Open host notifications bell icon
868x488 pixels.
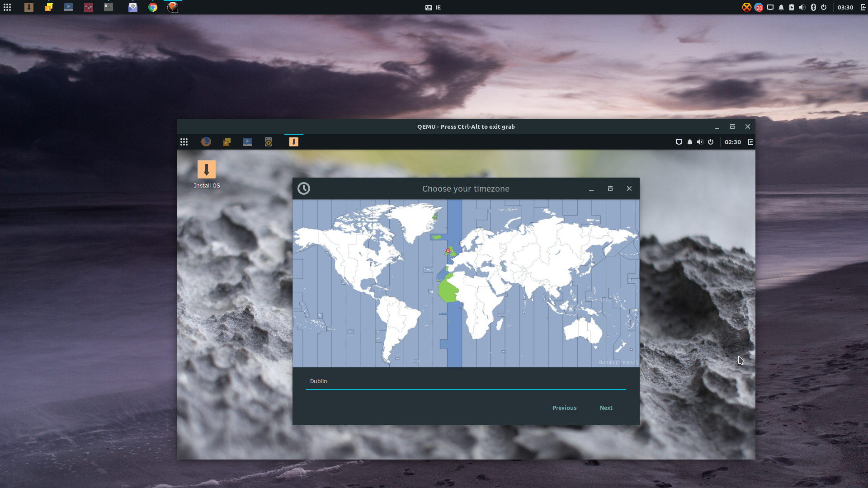coord(781,7)
